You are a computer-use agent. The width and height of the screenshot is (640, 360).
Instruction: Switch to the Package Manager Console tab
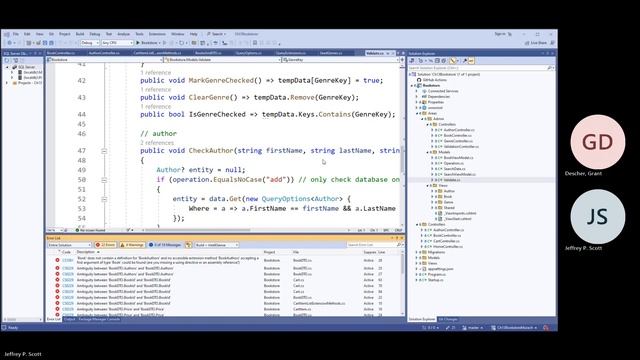[x=99, y=319]
